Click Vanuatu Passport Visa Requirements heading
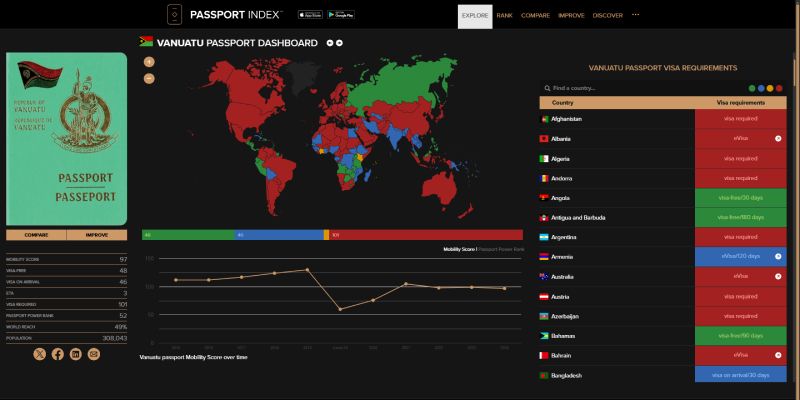Screen dimensions: 800x400 663,68
